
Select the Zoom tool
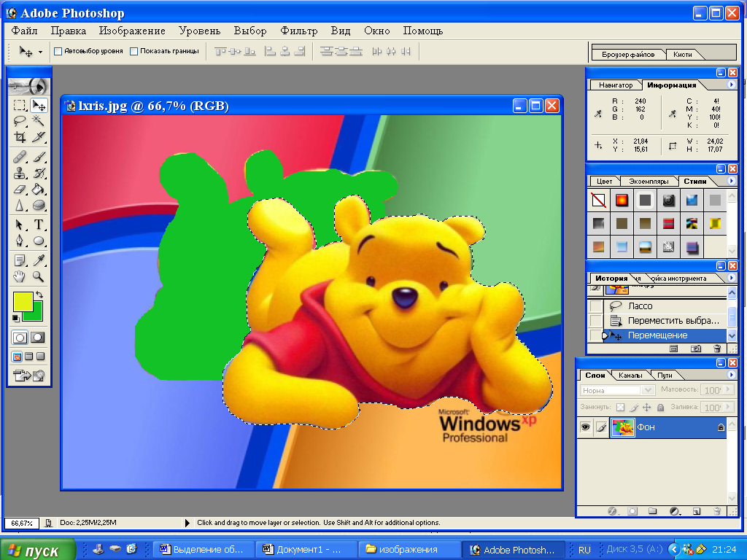39,276
